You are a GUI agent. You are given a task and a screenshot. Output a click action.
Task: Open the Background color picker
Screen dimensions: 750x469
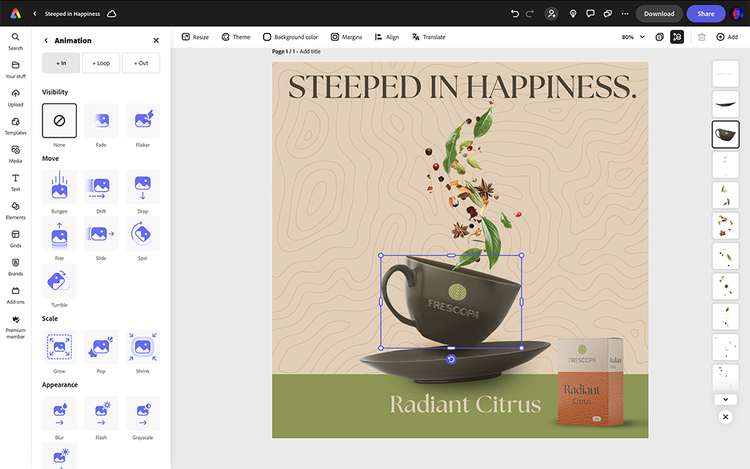(289, 37)
